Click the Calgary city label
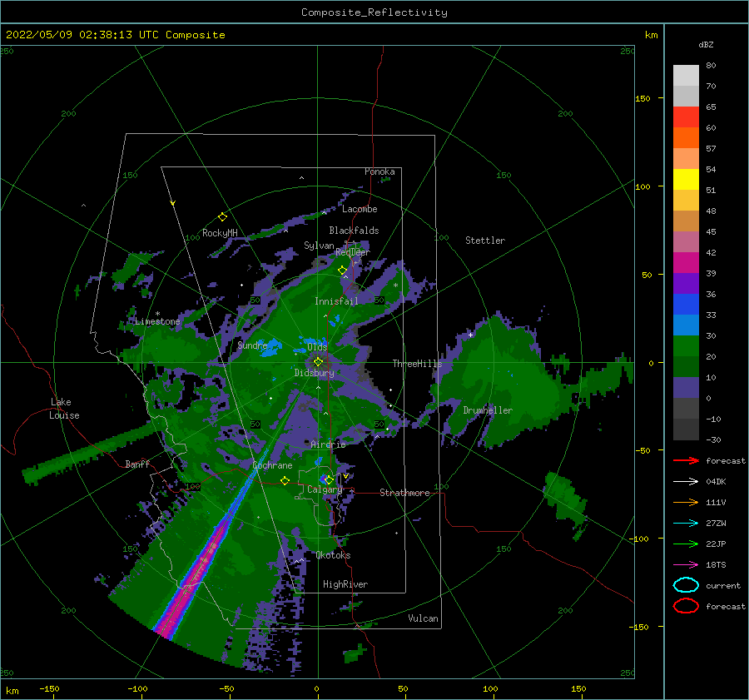Viewport: 749px width, 700px height. (325, 489)
